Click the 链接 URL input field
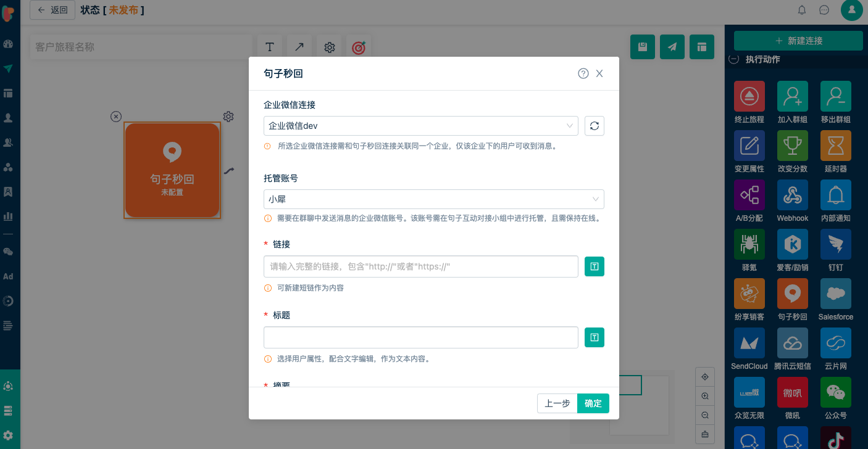The image size is (868, 449). (421, 266)
